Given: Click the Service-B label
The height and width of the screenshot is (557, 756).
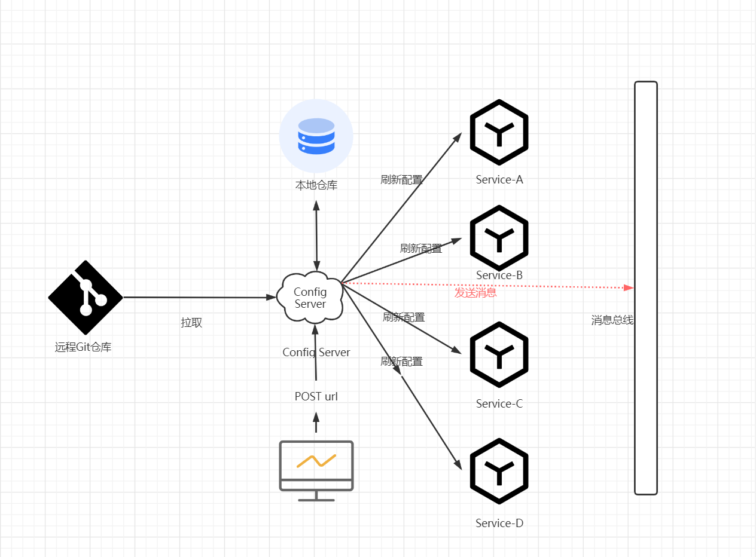Looking at the screenshot, I should (x=499, y=275).
